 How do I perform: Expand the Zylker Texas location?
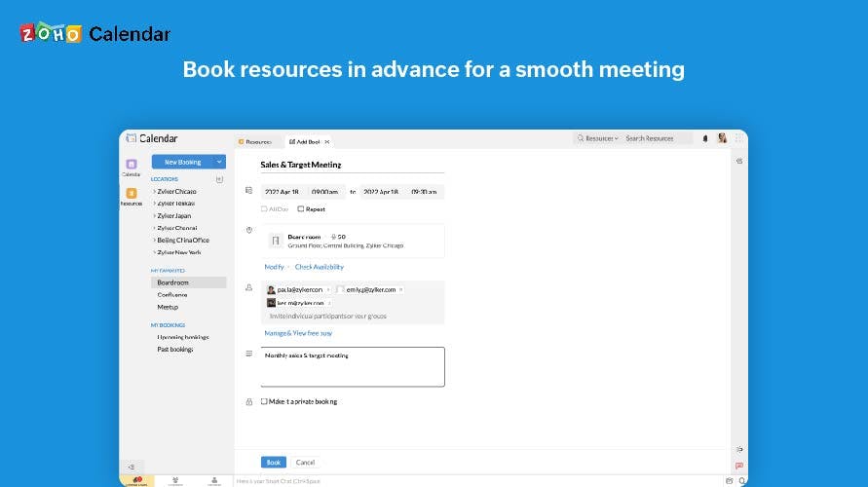coord(155,204)
